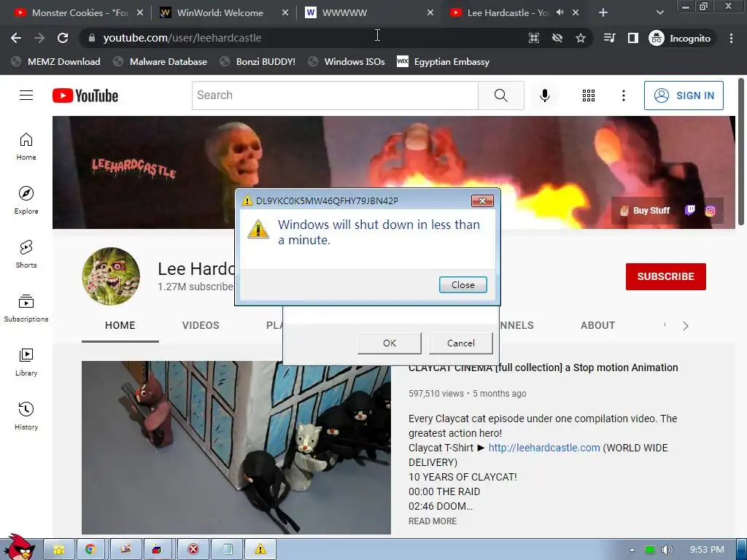Viewport: 747px width, 560px height.
Task: Open Explore in YouTube sidebar
Action: [26, 201]
